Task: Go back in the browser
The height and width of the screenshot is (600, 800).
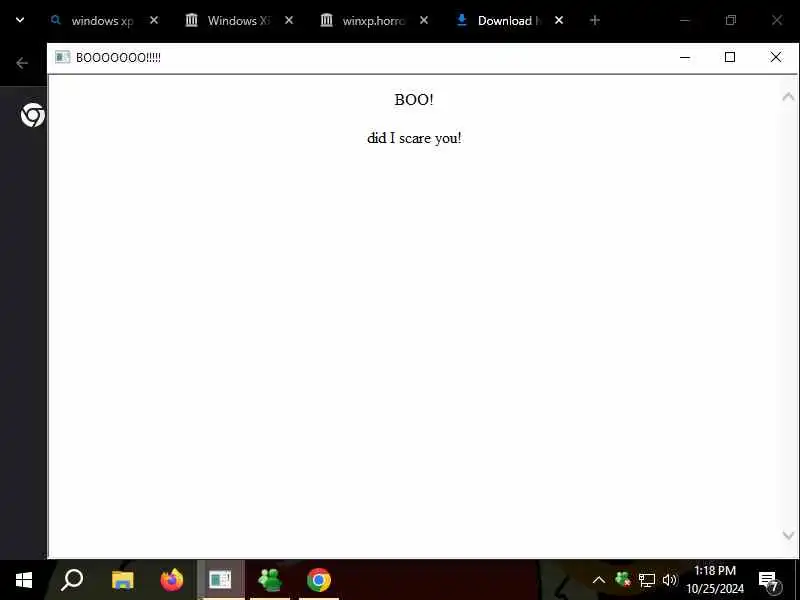Action: click(x=22, y=63)
